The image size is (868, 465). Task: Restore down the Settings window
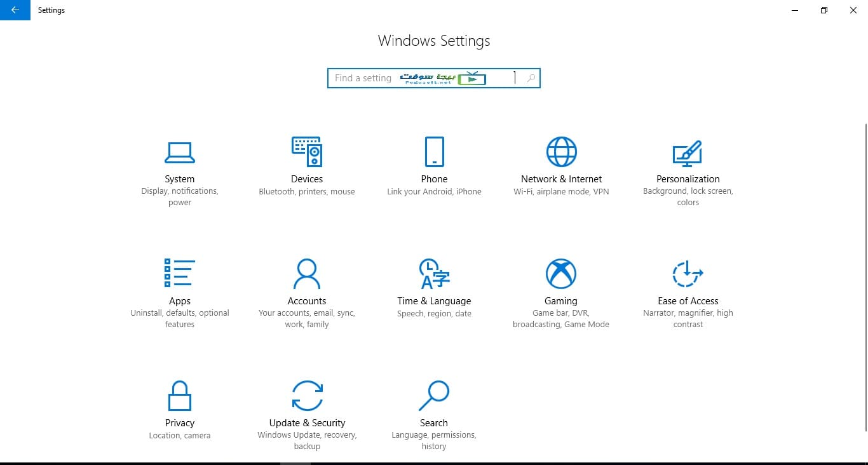click(x=824, y=10)
